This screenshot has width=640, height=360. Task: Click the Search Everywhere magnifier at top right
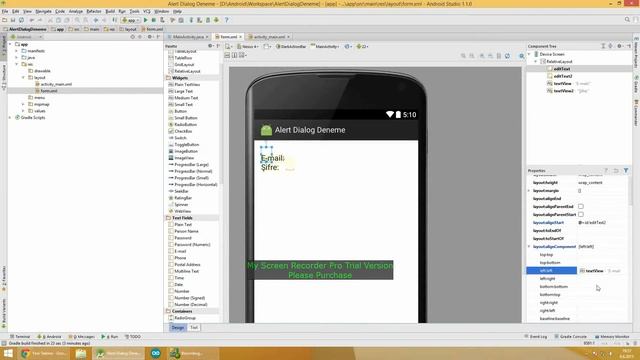627,20
